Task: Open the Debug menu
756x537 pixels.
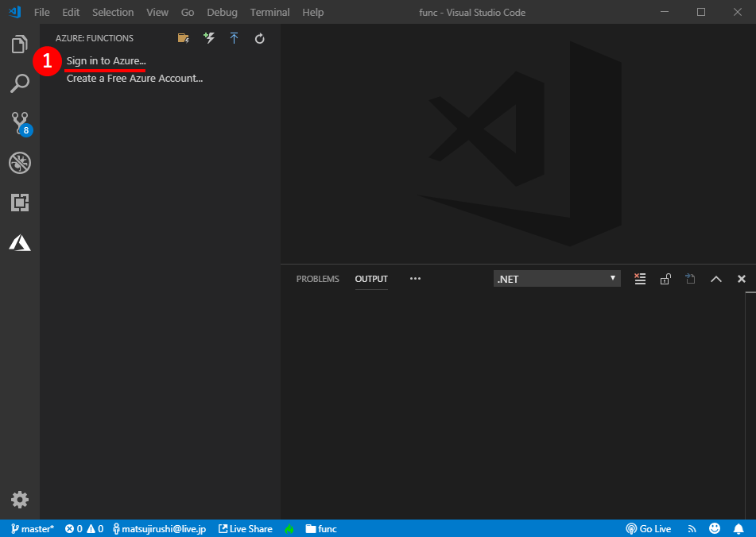Action: (x=223, y=13)
